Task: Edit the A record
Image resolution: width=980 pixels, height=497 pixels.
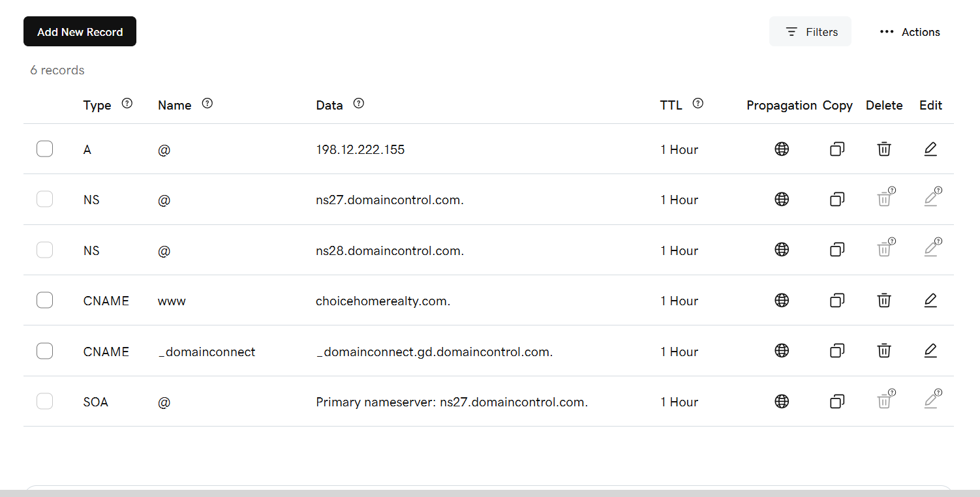Action: click(x=930, y=149)
